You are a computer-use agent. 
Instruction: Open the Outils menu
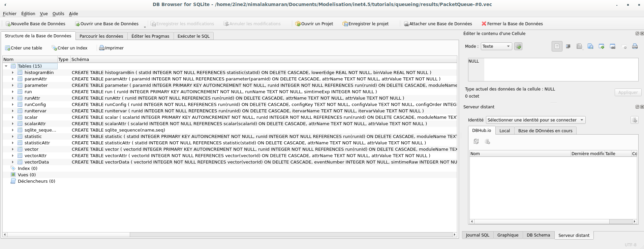[58, 14]
